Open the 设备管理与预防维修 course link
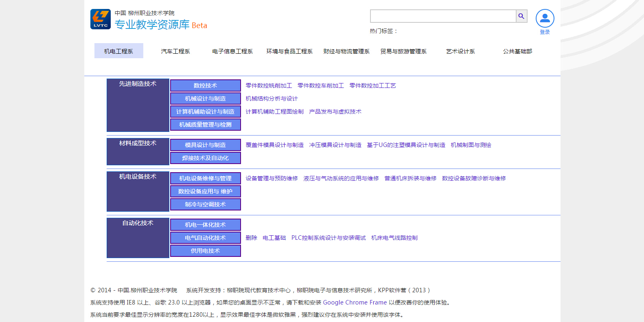Viewport: 644px width, 322px height. (272, 178)
